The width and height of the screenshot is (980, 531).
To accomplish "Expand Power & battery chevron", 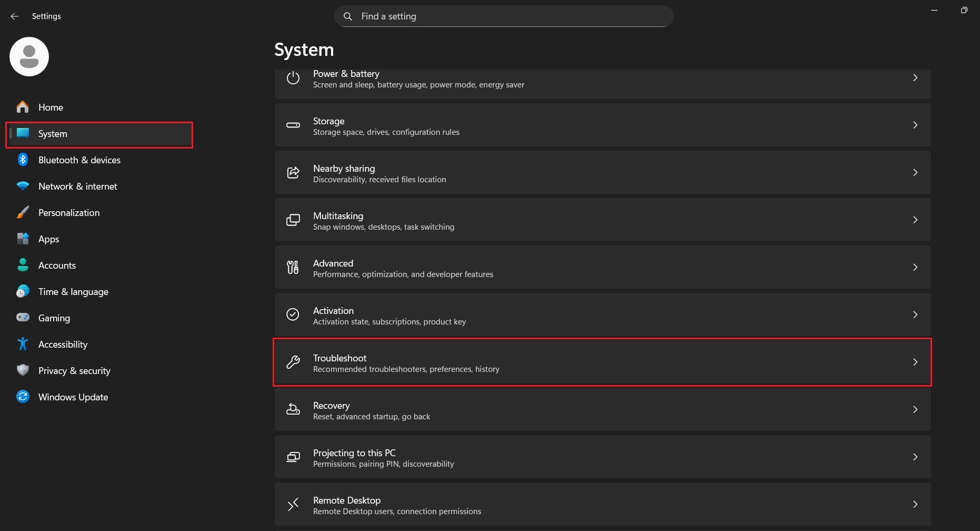I will coord(915,78).
